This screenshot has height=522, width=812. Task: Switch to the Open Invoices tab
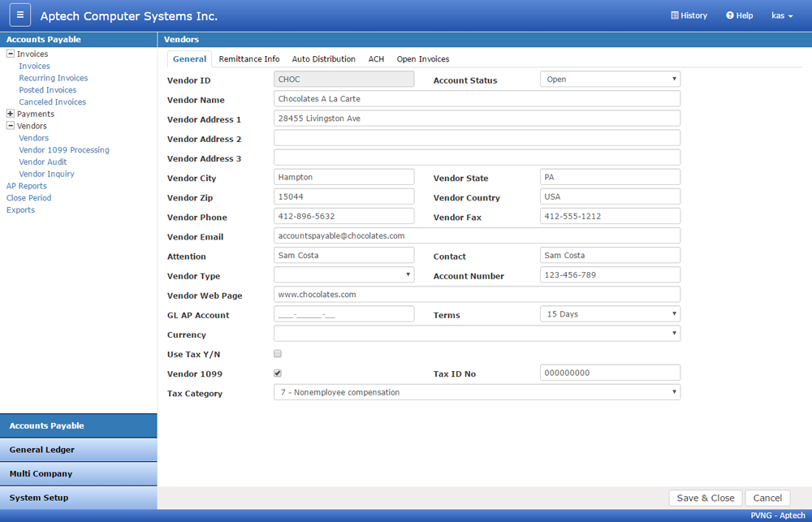click(x=422, y=59)
